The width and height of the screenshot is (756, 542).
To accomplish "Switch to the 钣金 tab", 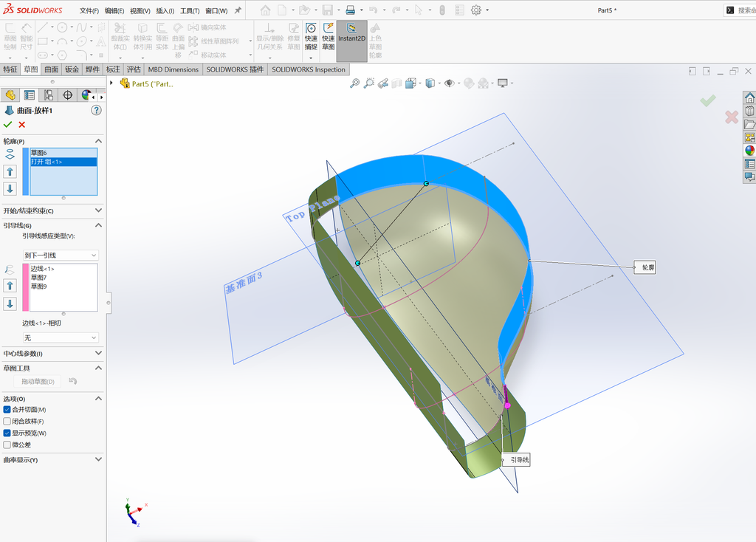I will coord(72,69).
